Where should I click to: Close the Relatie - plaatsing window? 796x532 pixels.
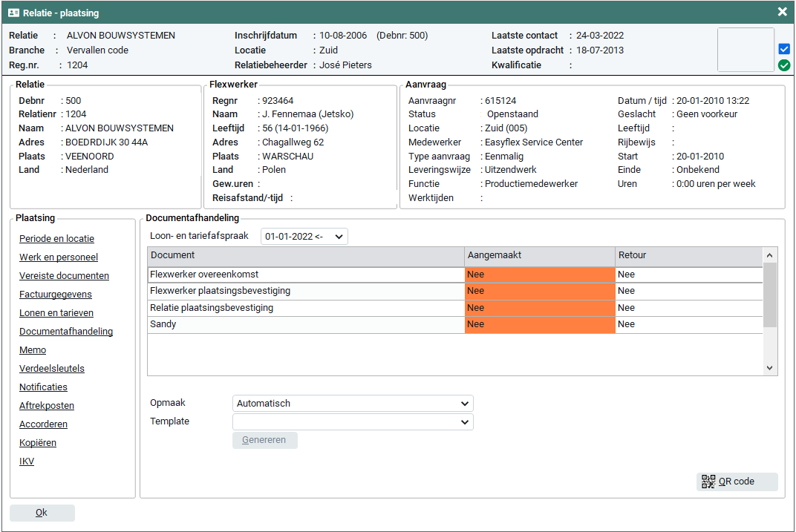point(782,12)
